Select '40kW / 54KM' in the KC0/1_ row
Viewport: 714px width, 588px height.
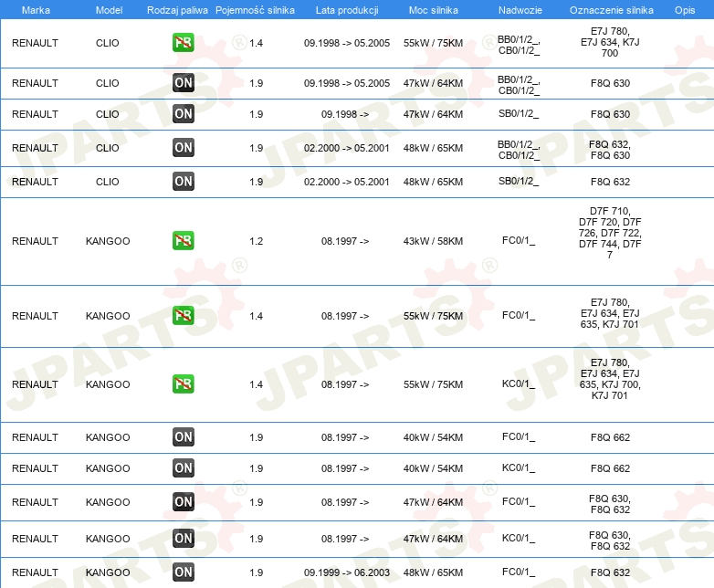(x=433, y=468)
